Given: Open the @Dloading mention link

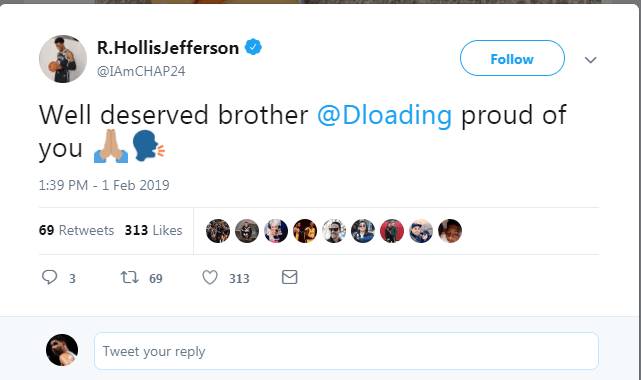Looking at the screenshot, I should (384, 115).
